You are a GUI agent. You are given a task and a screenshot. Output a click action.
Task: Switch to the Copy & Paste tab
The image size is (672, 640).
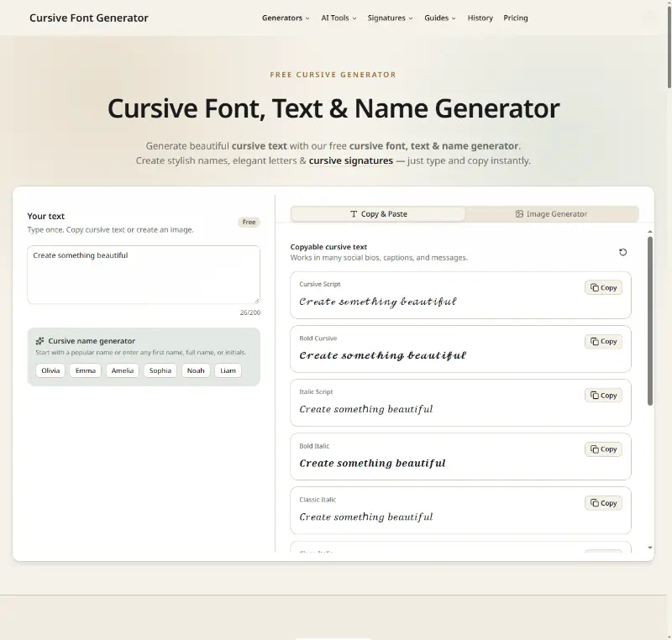point(378,214)
